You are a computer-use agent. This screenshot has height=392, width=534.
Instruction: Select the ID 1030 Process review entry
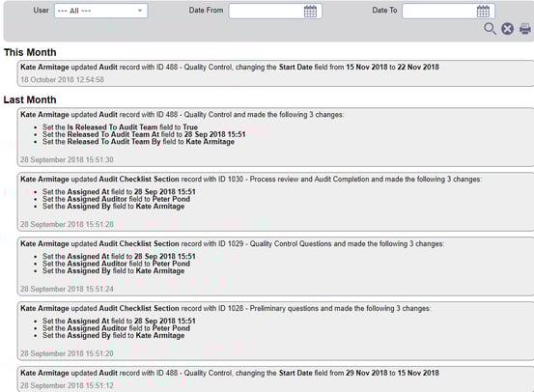coord(275,202)
